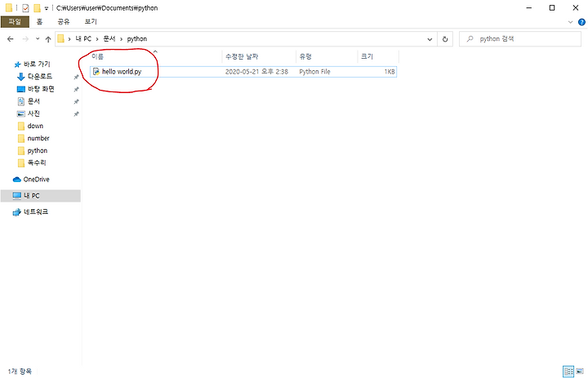Open OneDrive in sidebar
The image size is (588, 378).
36,180
